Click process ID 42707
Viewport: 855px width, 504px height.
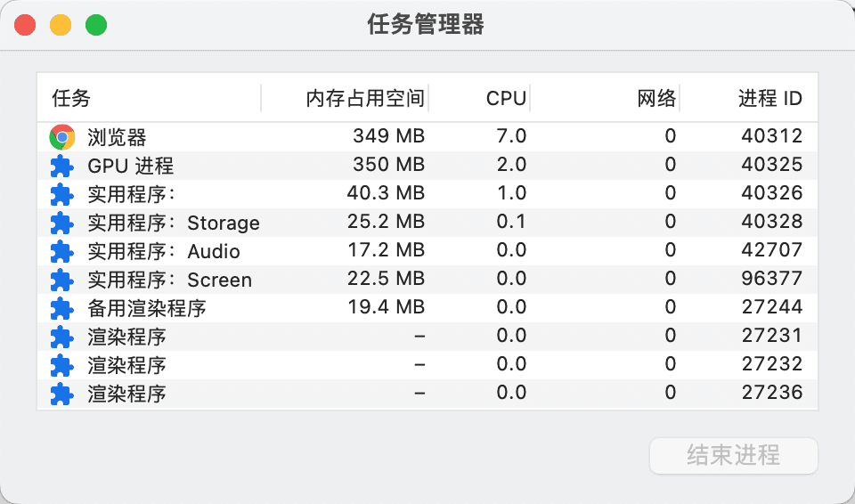click(x=771, y=250)
